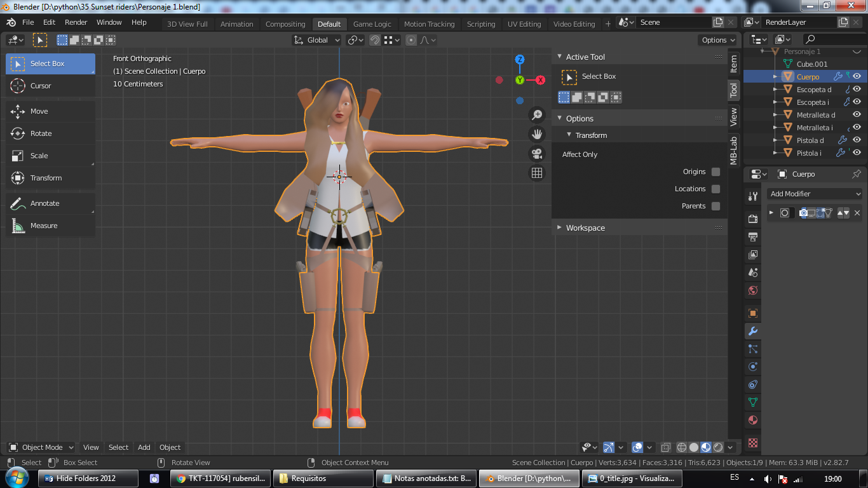Switch to solid viewport shading
Screen dimensions: 868x488
(x=694, y=447)
